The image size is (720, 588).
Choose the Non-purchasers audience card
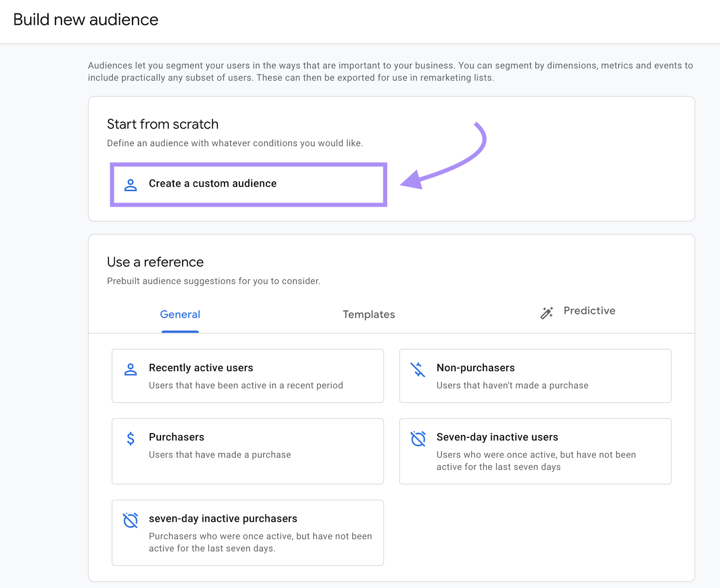click(x=534, y=376)
